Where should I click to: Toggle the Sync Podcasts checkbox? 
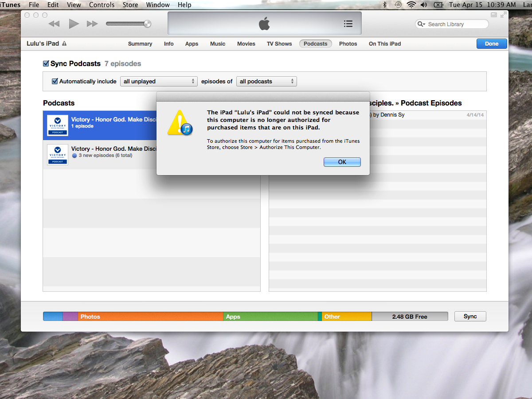[x=46, y=63]
